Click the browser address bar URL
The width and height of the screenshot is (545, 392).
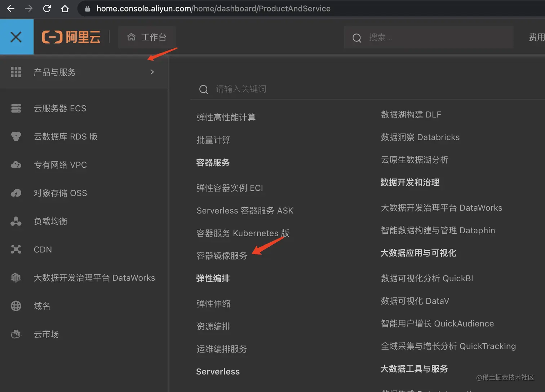pos(213,8)
